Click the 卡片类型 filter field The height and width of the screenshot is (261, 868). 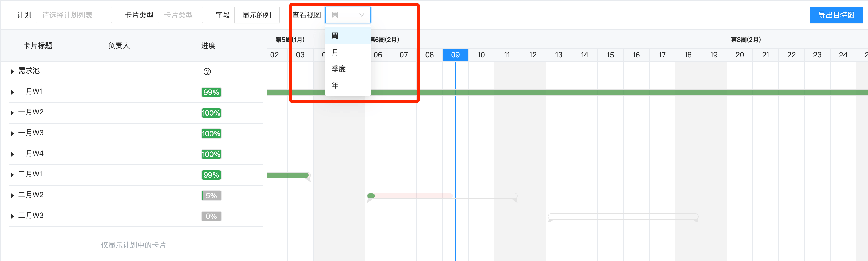(x=180, y=15)
